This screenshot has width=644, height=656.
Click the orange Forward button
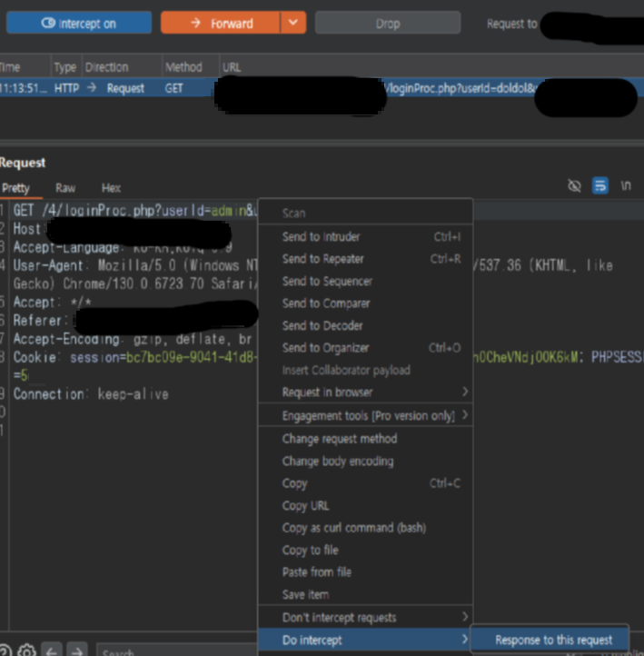221,23
